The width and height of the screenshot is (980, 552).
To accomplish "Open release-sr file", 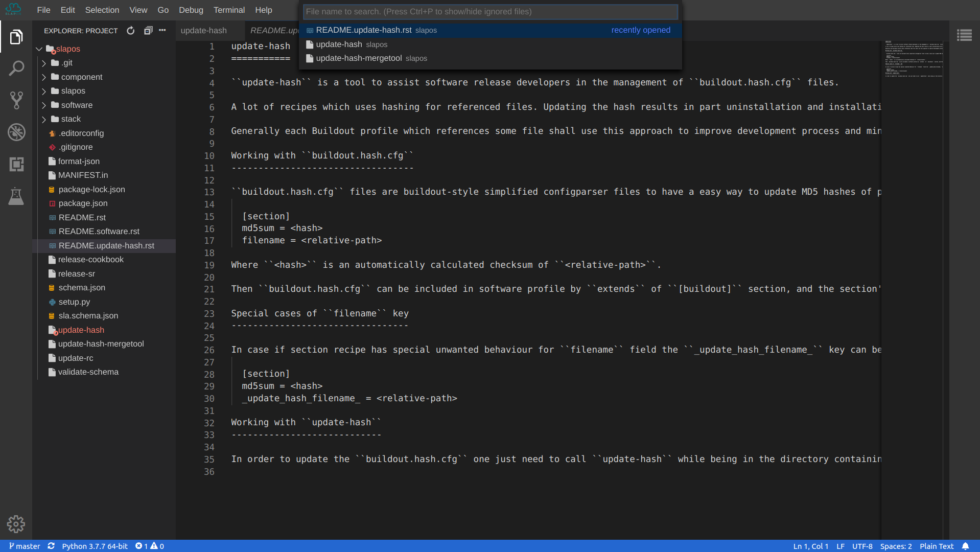I will (x=104, y=274).
